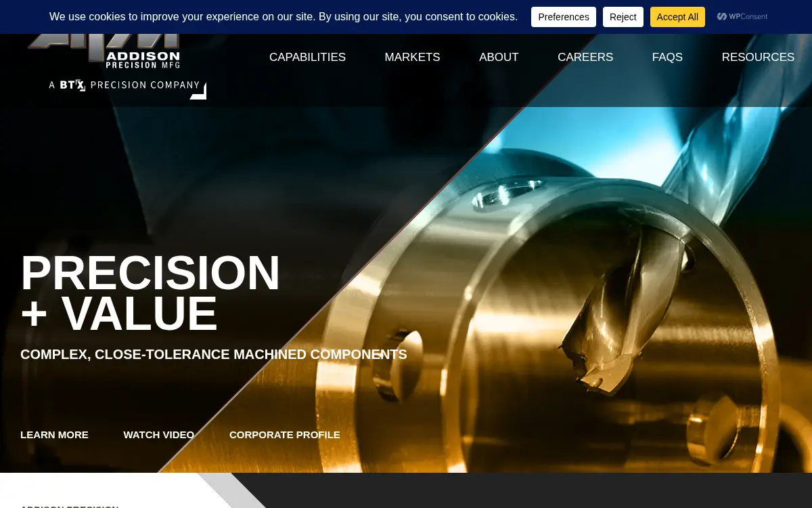Click the "Complex, close-tolerance machined components" subheading

tap(214, 354)
